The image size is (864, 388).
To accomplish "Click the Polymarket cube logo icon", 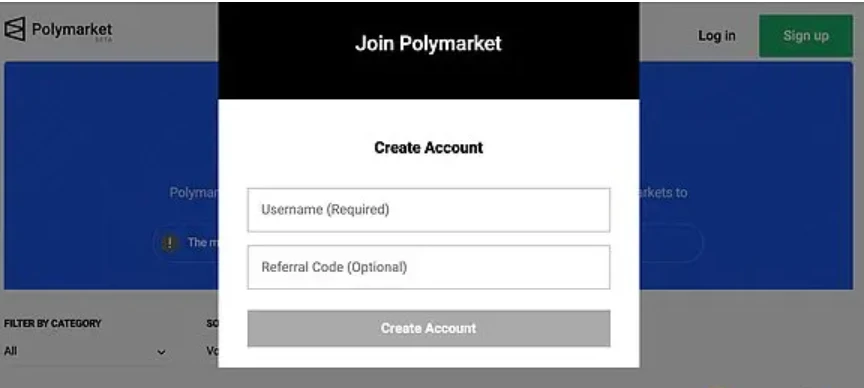I will [x=15, y=29].
